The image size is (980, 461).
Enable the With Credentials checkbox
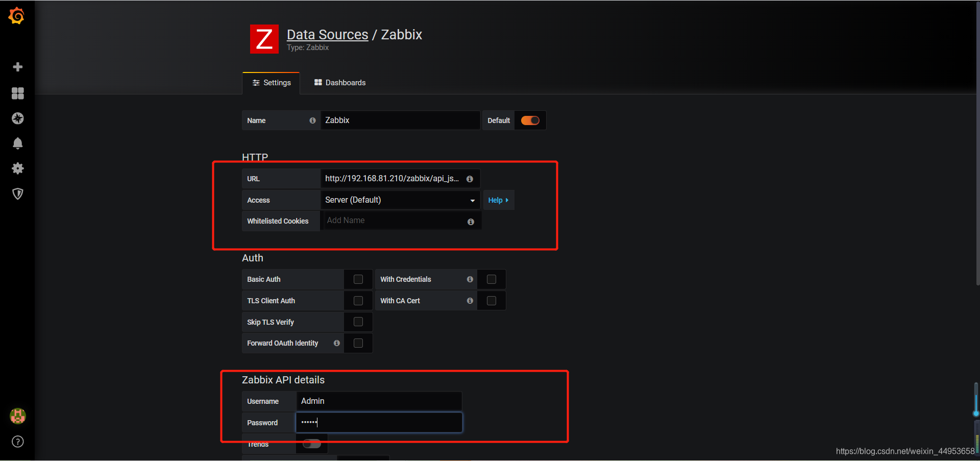(x=492, y=279)
